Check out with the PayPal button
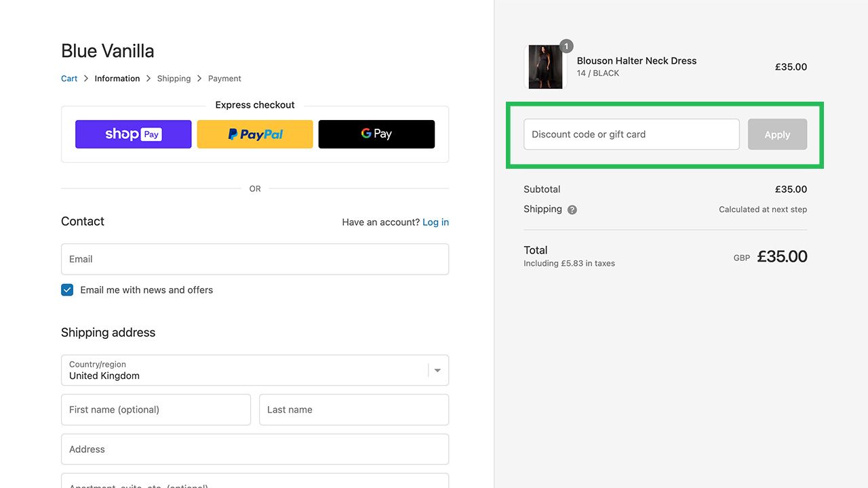The image size is (868, 488). (255, 134)
